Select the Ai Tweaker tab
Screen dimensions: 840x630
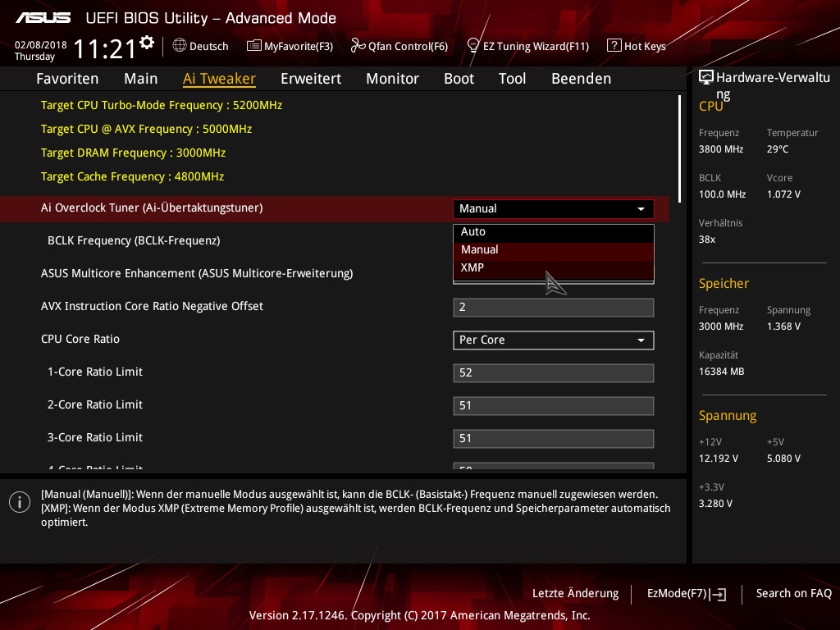[219, 79]
